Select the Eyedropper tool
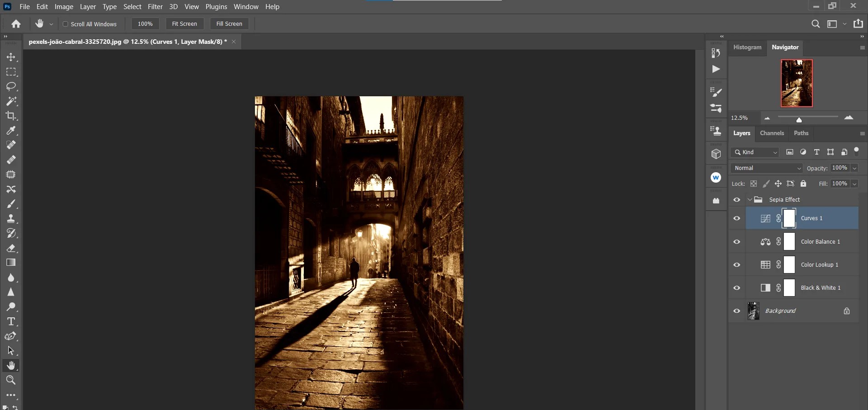The height and width of the screenshot is (410, 868). (x=11, y=131)
